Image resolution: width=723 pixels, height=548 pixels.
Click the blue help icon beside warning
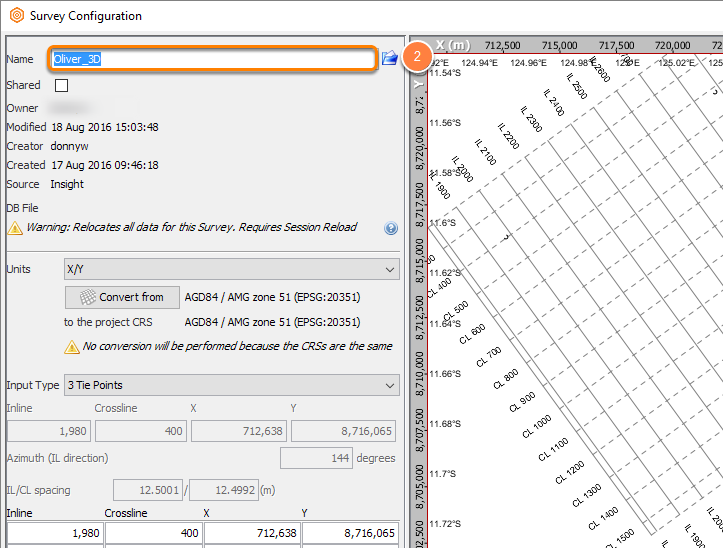click(x=391, y=228)
